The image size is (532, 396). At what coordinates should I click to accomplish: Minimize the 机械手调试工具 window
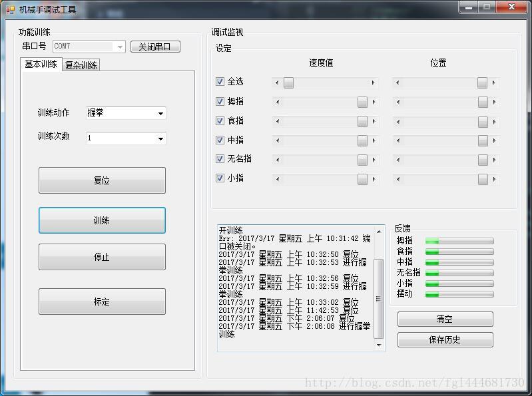click(x=469, y=7)
